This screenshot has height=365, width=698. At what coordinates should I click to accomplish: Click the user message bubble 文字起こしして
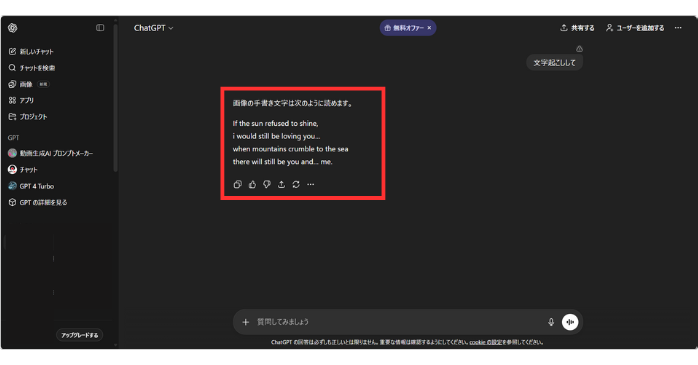pos(554,63)
